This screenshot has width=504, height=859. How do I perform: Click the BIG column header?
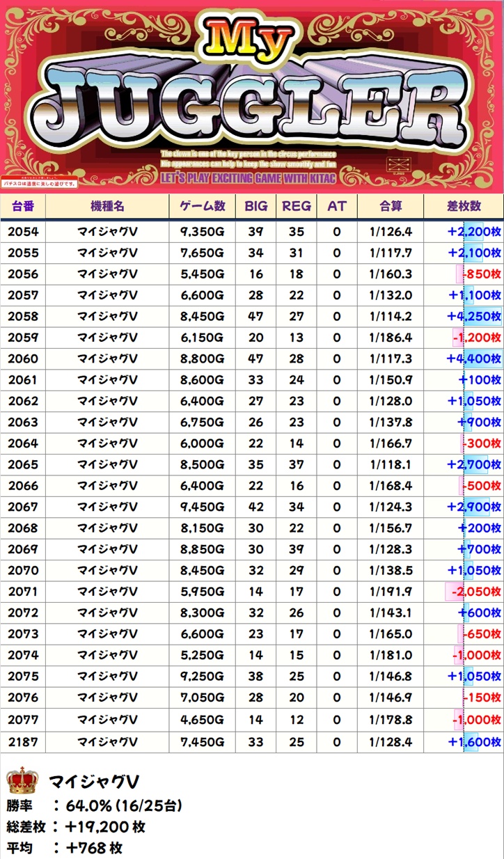pyautogui.click(x=255, y=207)
